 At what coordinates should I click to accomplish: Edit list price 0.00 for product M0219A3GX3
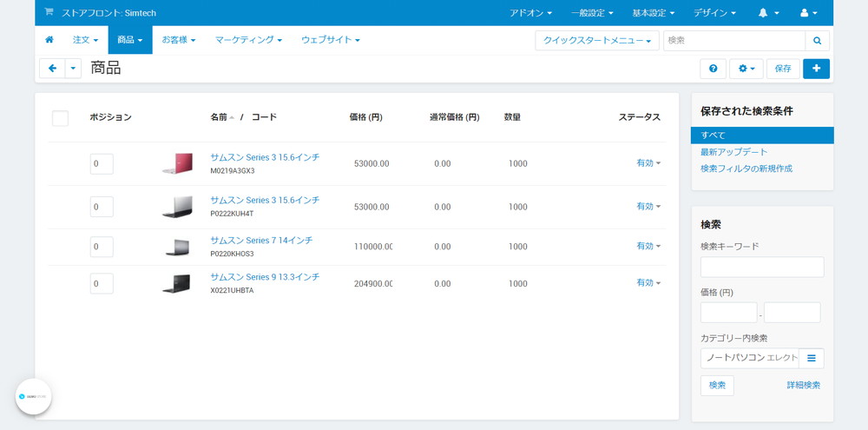tap(443, 164)
